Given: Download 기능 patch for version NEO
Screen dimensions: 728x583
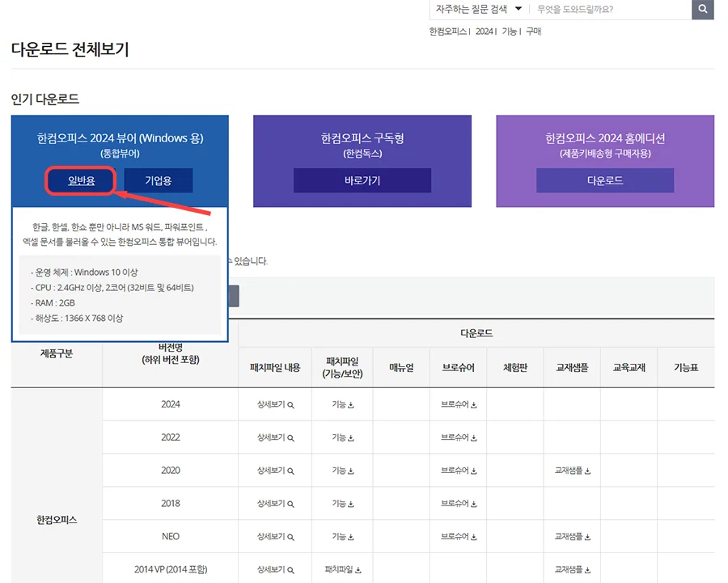Looking at the screenshot, I should click(343, 536).
